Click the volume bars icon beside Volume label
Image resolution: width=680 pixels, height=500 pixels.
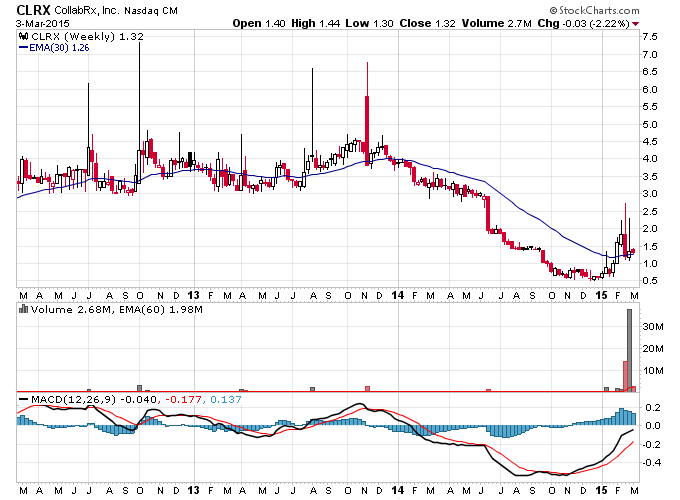pos(24,309)
